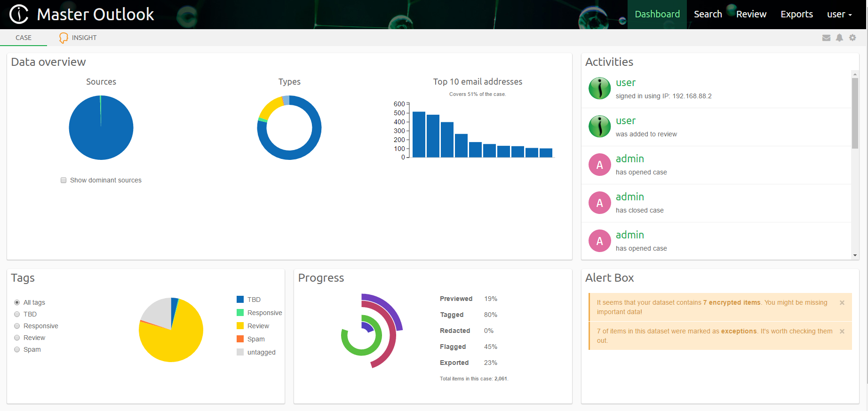Open the gear settings icon
Viewport: 868px width, 411px height.
tap(852, 38)
